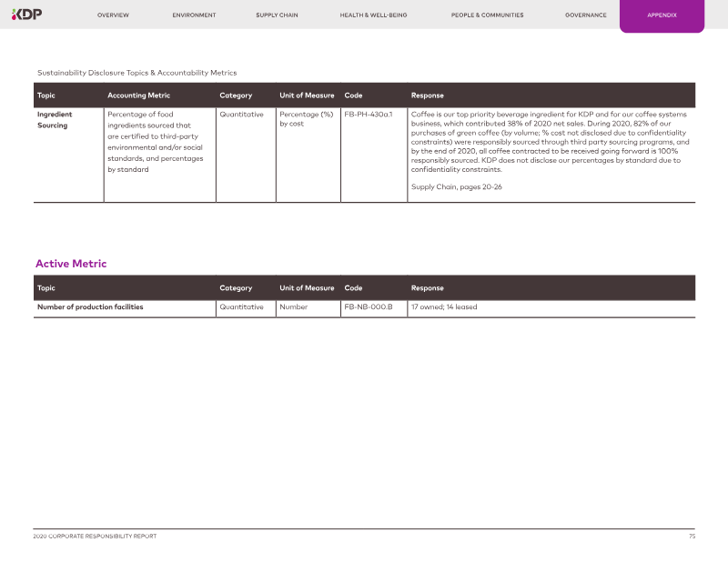Click the Number of production facilities row label

coord(90,307)
